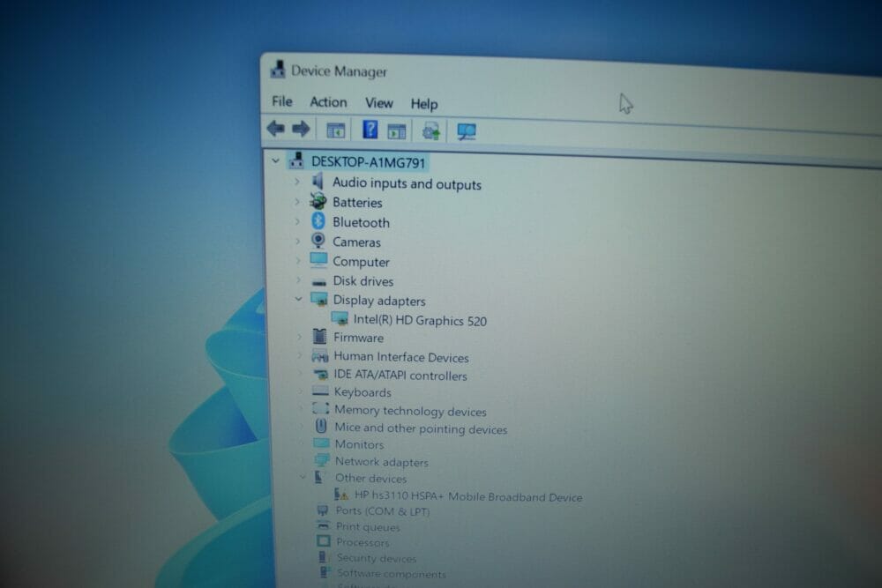
Task: Click the Forward arrow toolbar button
Action: (301, 130)
